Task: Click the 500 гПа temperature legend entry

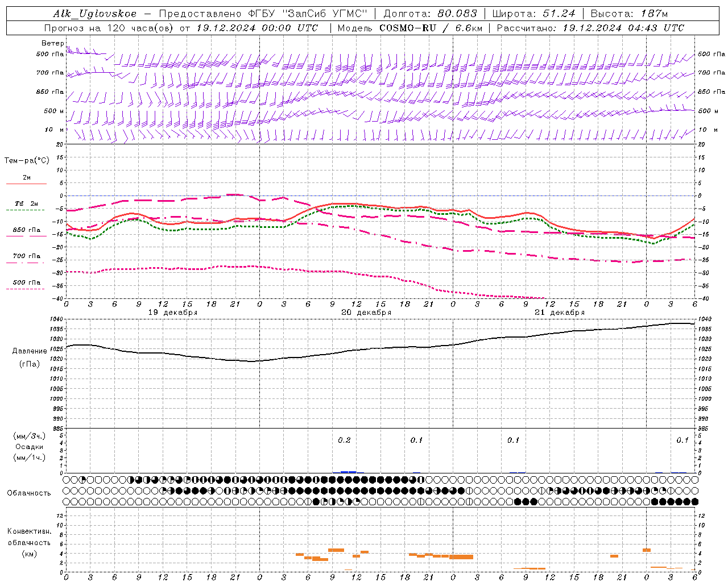Action: [26, 282]
